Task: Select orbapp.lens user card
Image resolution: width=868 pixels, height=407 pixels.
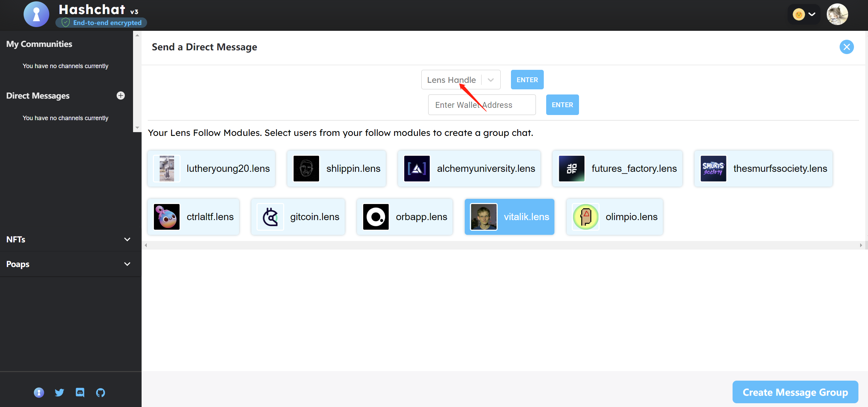Action: [405, 217]
